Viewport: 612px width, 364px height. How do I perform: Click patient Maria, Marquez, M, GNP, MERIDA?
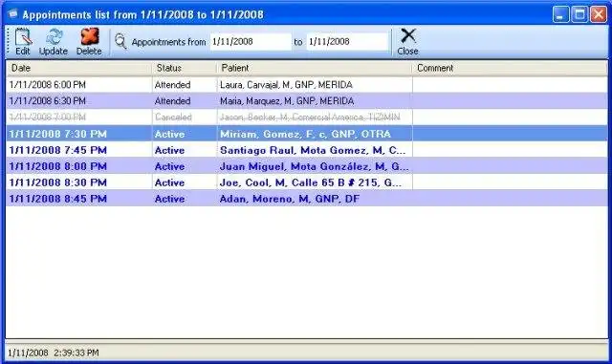coord(287,101)
